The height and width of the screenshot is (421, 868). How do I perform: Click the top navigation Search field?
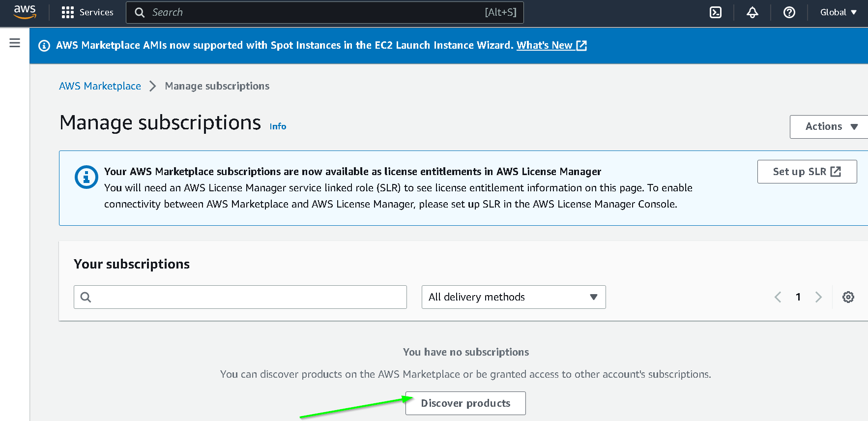(x=325, y=12)
